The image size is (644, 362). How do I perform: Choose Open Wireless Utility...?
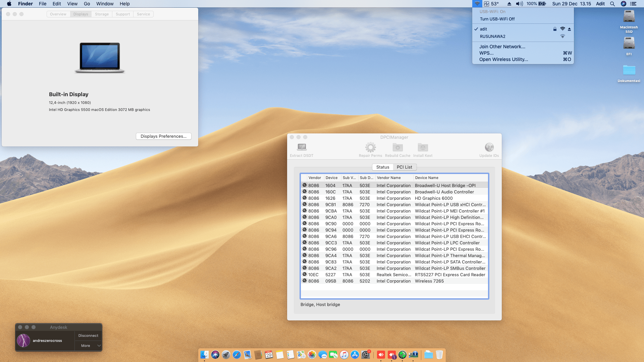point(523,59)
